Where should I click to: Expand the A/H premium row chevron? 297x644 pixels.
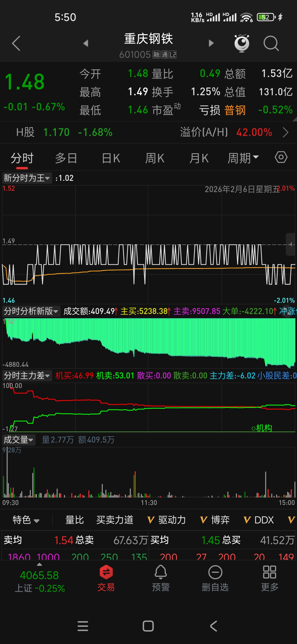click(286, 132)
